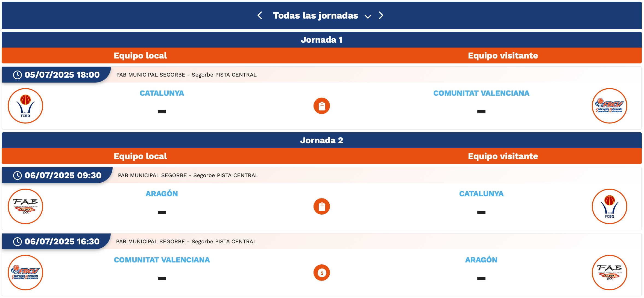Click the 06/07/2025 16:30 match date badge
644x298 pixels.
[x=57, y=241]
